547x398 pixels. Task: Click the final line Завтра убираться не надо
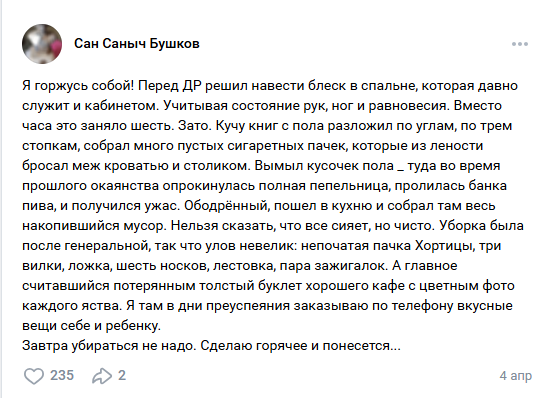[109, 346]
